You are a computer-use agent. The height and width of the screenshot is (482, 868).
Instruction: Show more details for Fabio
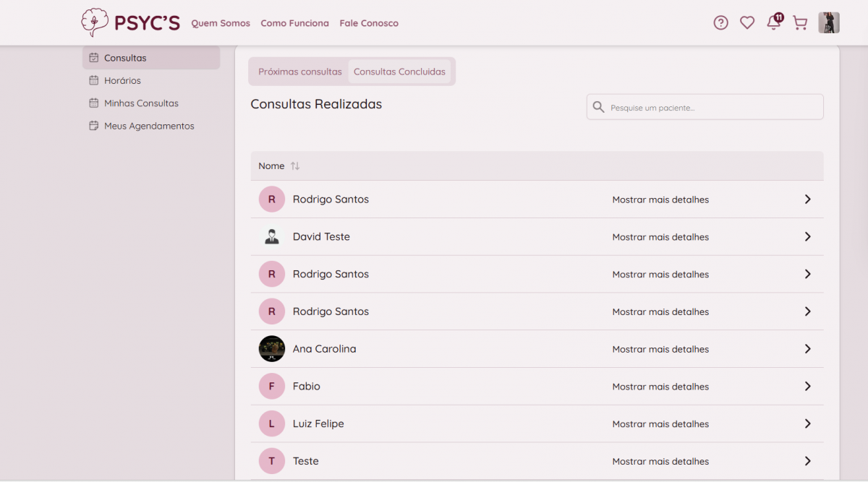point(660,387)
